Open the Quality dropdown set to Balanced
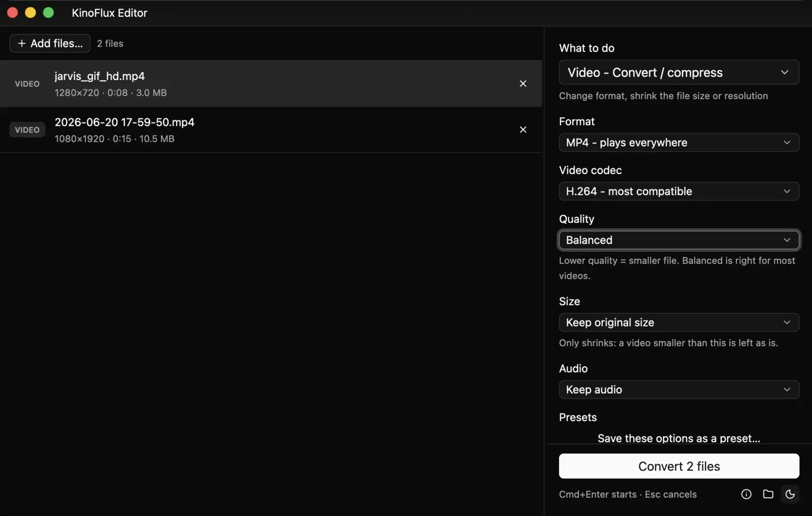This screenshot has height=516, width=812. (679, 240)
